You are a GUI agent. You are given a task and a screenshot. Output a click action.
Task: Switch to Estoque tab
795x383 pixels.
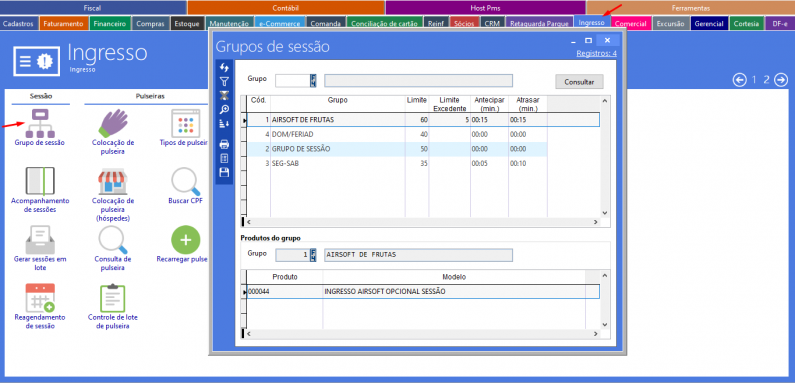[x=187, y=23]
